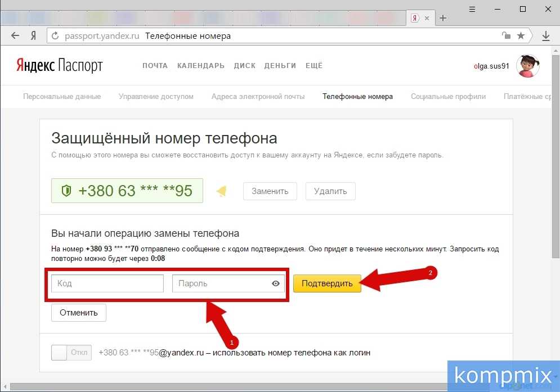Click the lock icon in the address bar
560x392 pixels.
(506, 35)
